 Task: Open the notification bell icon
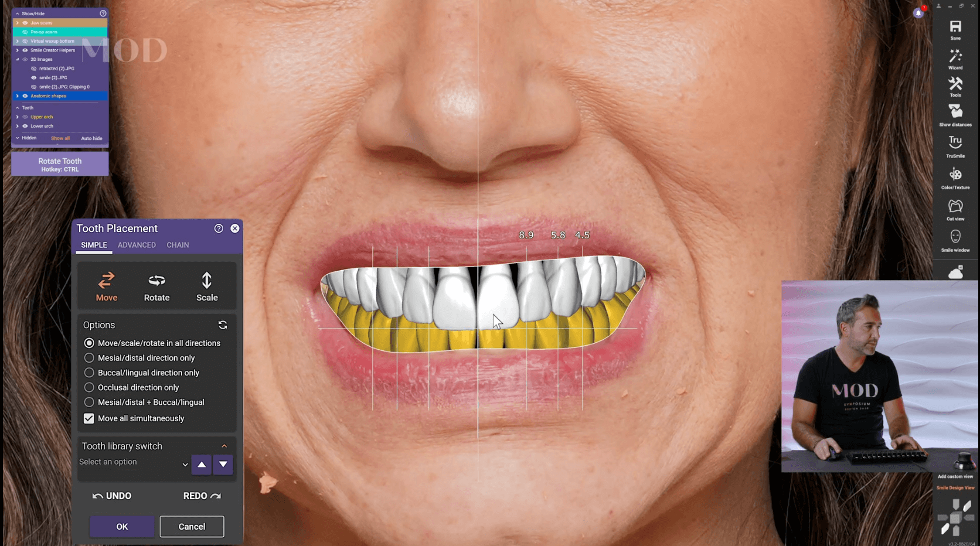(918, 13)
